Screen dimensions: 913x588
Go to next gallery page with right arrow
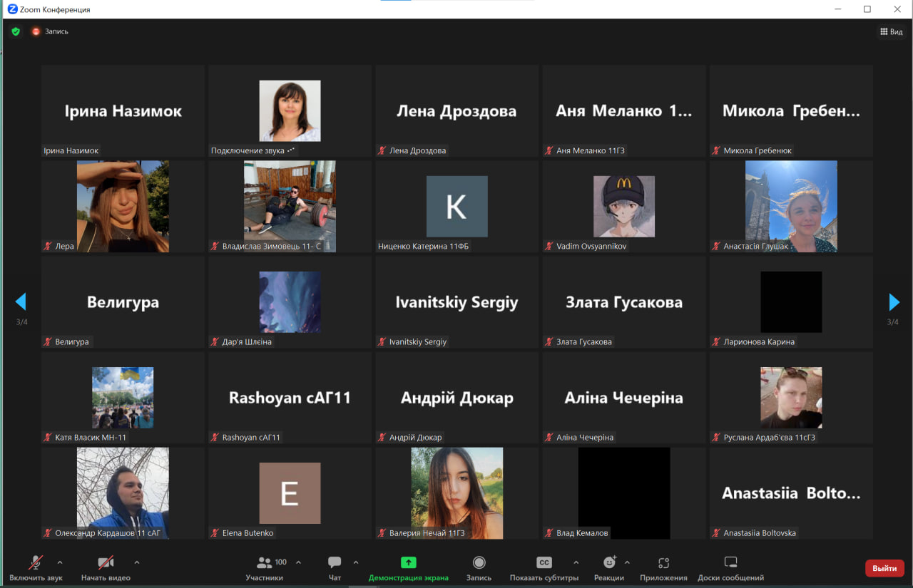click(894, 301)
